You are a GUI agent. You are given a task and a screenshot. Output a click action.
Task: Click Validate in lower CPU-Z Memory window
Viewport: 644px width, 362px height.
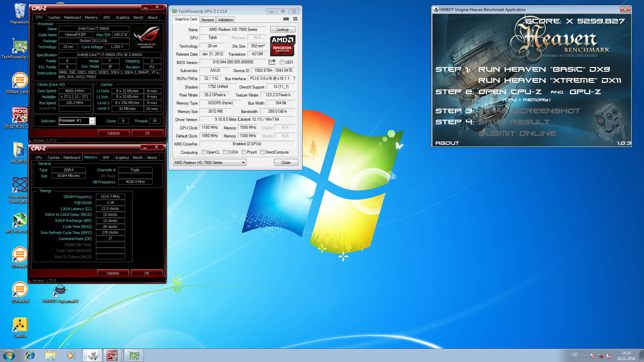pos(113,273)
